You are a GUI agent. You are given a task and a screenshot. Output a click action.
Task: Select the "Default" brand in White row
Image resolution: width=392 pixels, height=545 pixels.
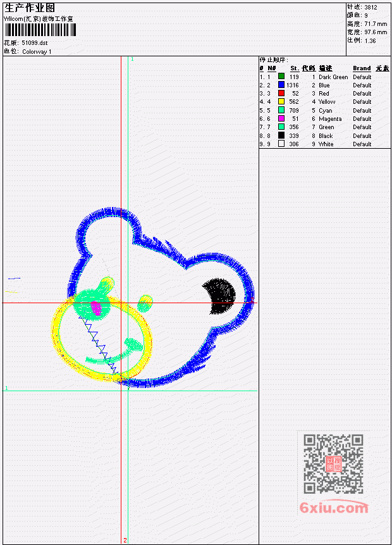(x=362, y=144)
